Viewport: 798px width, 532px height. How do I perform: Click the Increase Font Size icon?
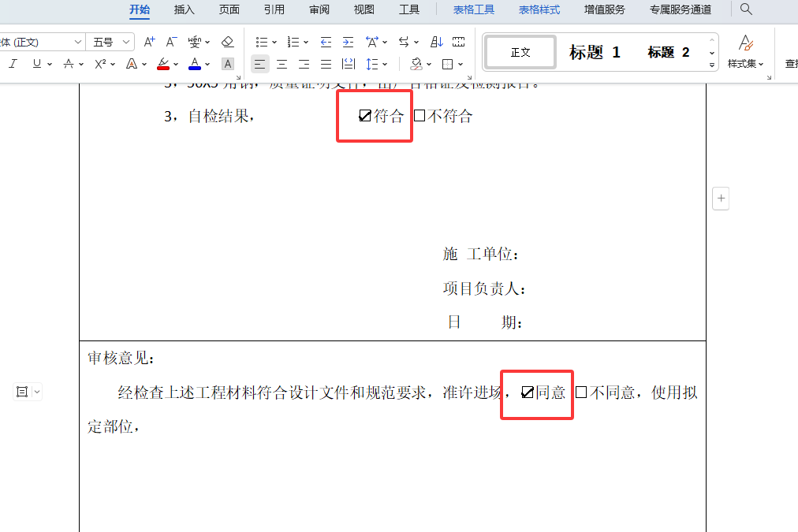click(148, 42)
